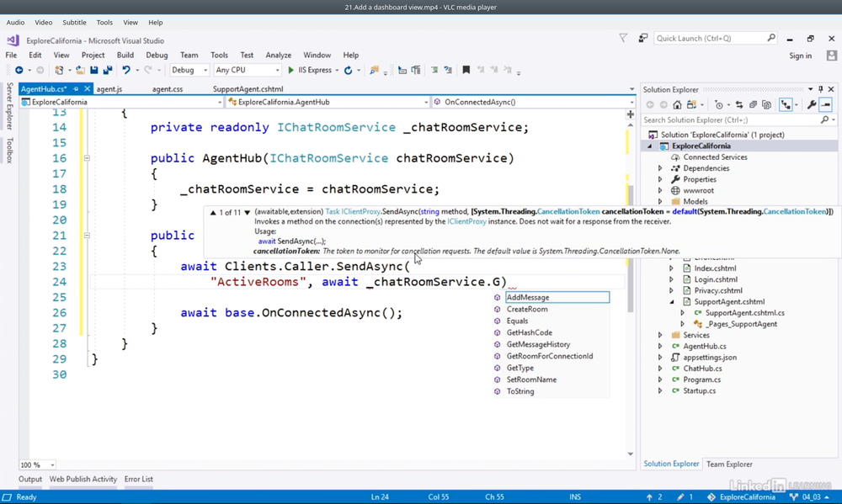Toggle the file nesting button in Solution Explorer

[786, 105]
